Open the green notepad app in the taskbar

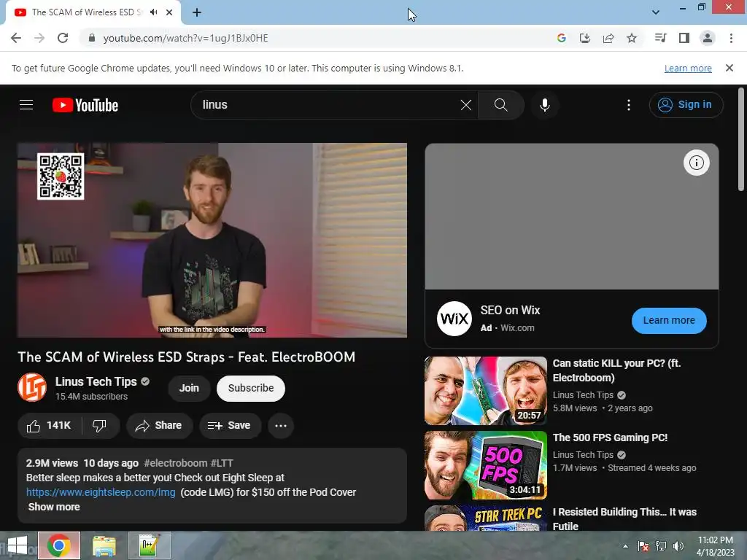tap(149, 545)
